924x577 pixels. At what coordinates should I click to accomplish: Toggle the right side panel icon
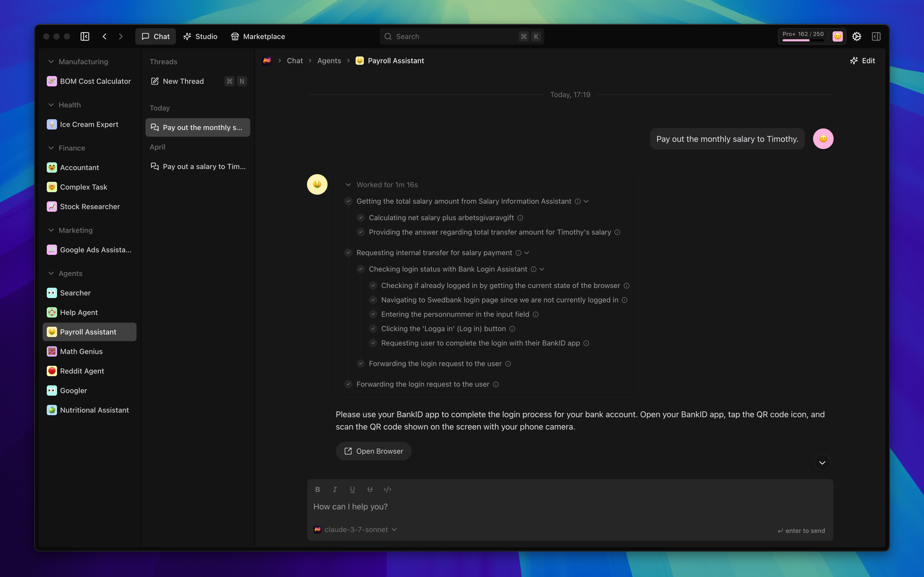pos(876,36)
